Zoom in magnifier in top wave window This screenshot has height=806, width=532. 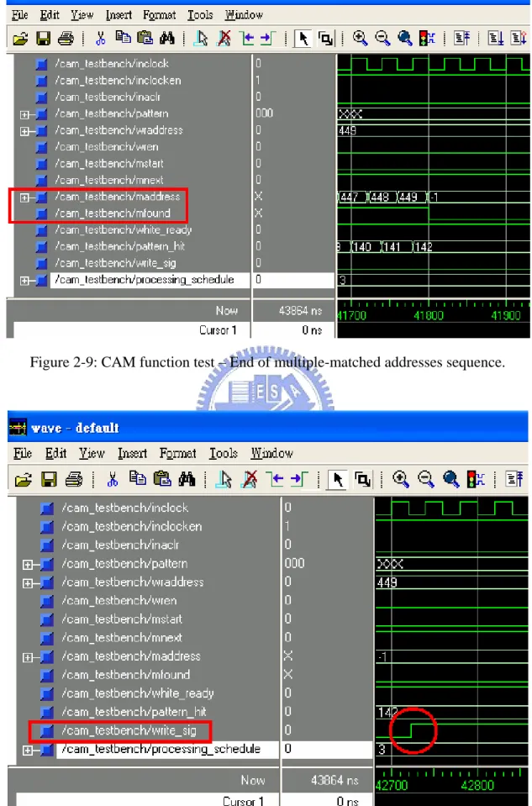pyautogui.click(x=360, y=38)
